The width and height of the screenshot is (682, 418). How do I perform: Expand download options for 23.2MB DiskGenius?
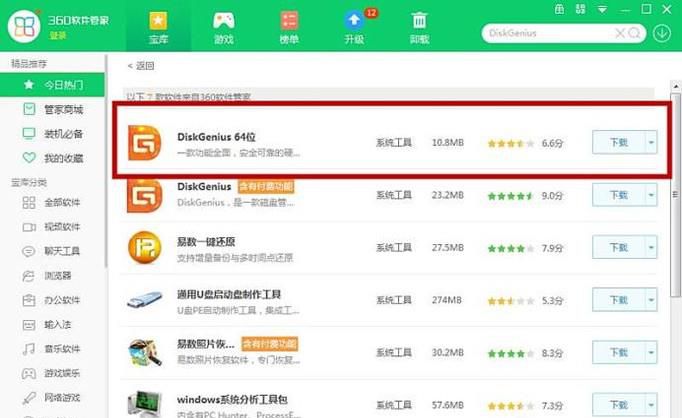651,195
